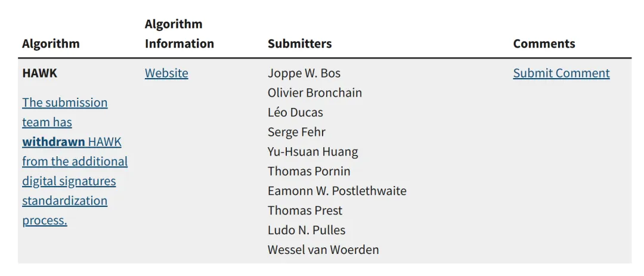Click the Algorithm Information column header
Image resolution: width=644 pixels, height=276 pixels.
tap(179, 33)
